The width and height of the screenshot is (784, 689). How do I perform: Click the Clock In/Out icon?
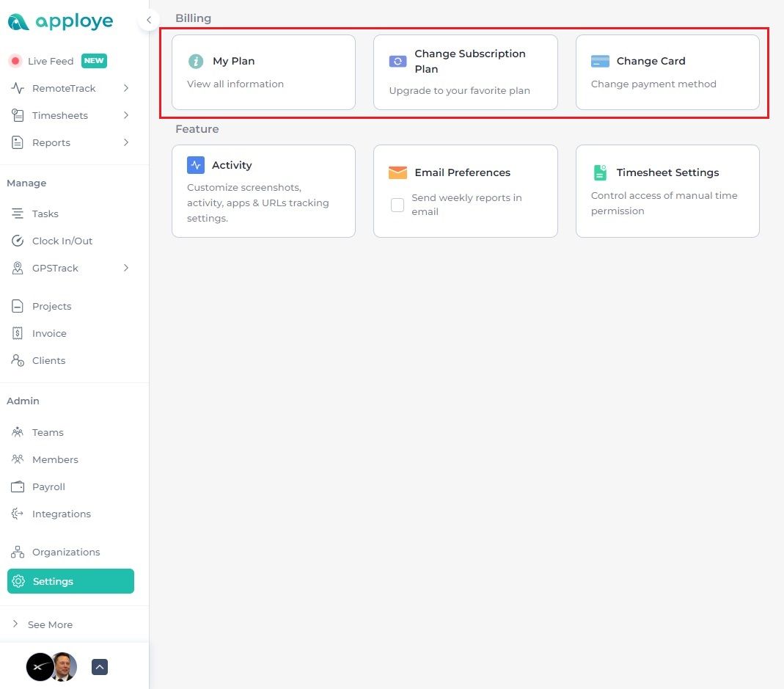pyautogui.click(x=16, y=241)
